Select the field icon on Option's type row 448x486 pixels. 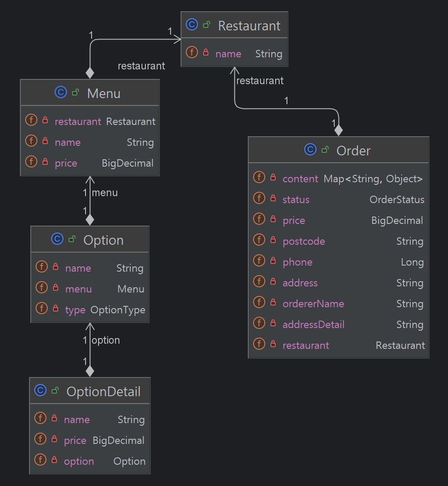point(42,309)
